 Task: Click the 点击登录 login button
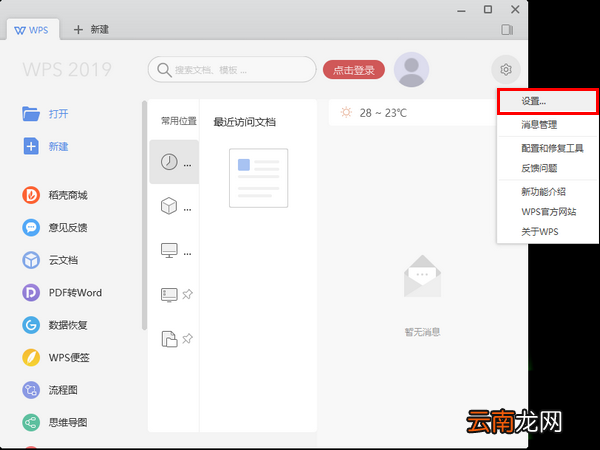pyautogui.click(x=354, y=70)
